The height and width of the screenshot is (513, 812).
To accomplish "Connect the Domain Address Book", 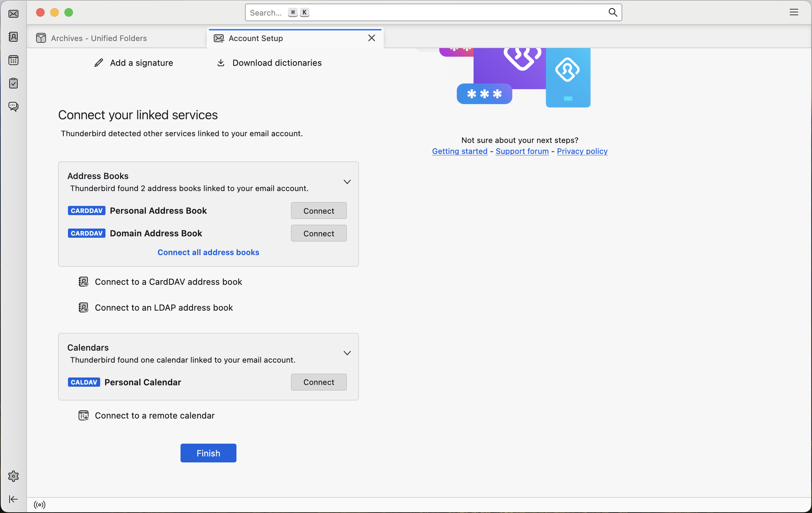I will [318, 233].
